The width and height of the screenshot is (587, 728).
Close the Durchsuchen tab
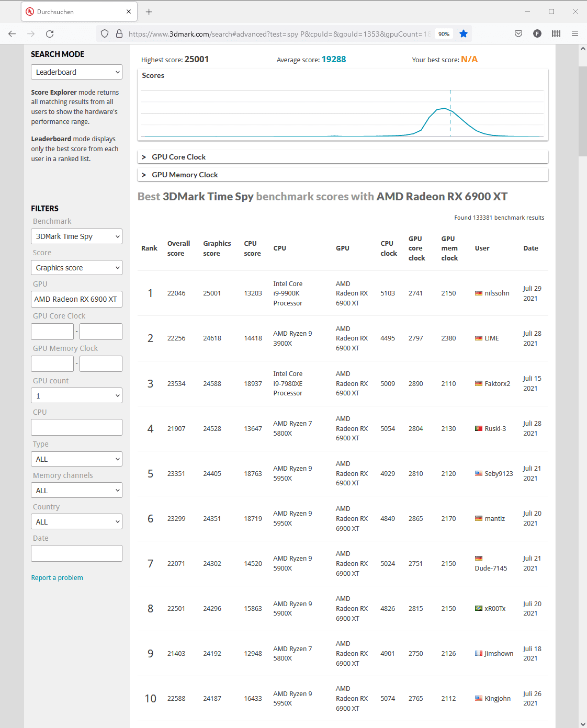[x=129, y=12]
